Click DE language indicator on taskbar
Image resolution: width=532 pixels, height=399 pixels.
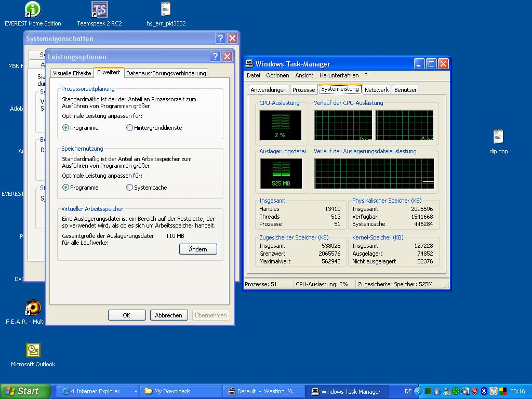coord(408,392)
